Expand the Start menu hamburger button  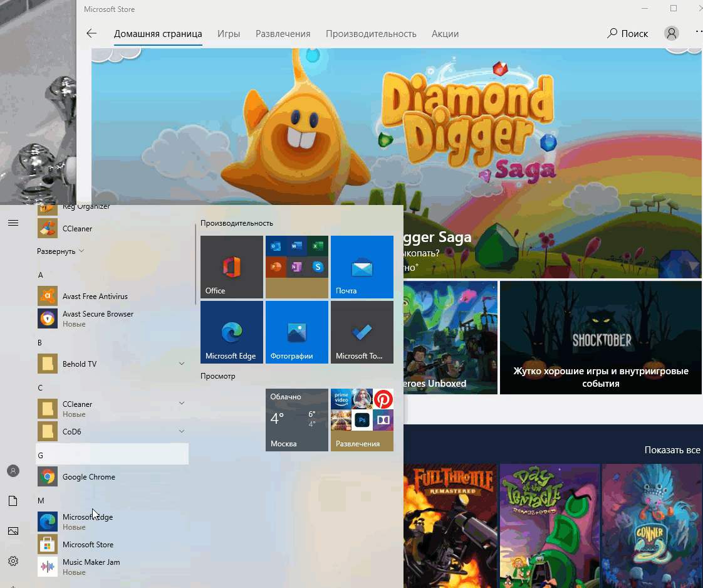[13, 223]
